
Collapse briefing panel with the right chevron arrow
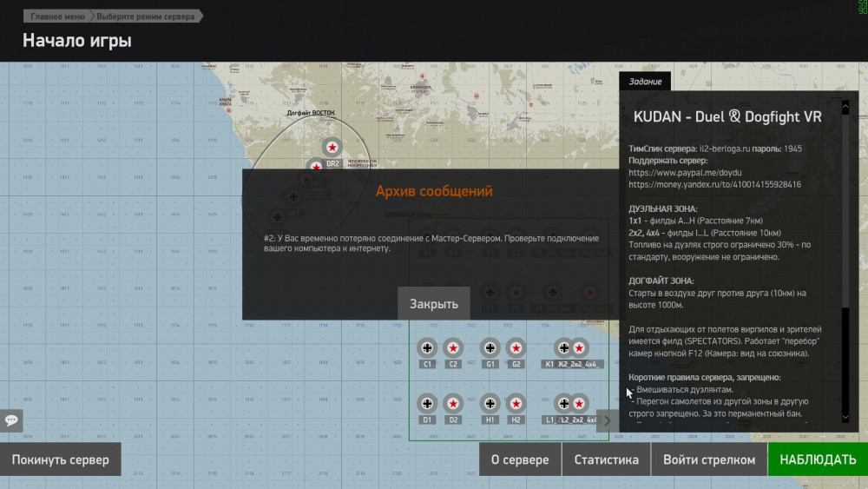(x=608, y=420)
